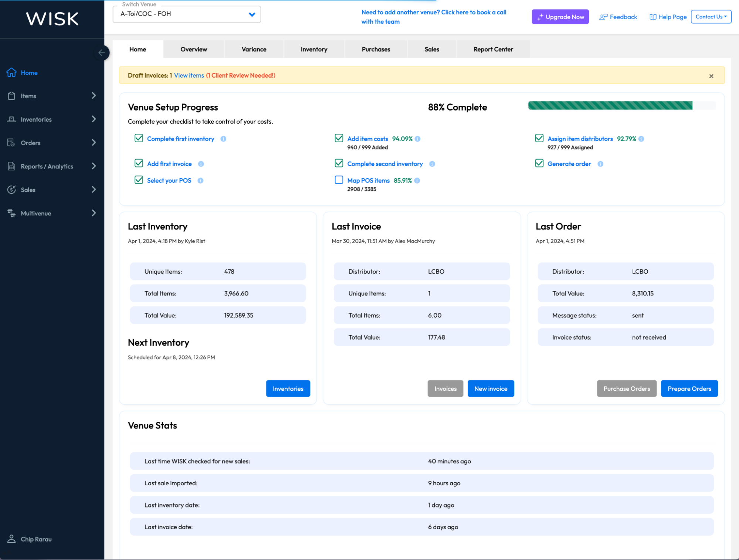Select the Home icon in the sidebar
739x560 pixels.
[11, 72]
